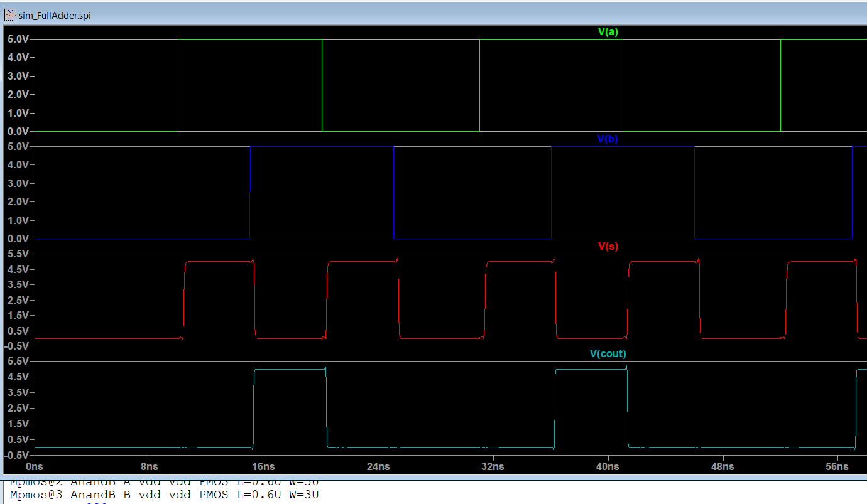Click the blue V(b) trace label
Image resolution: width=867 pixels, height=504 pixels.
click(608, 139)
